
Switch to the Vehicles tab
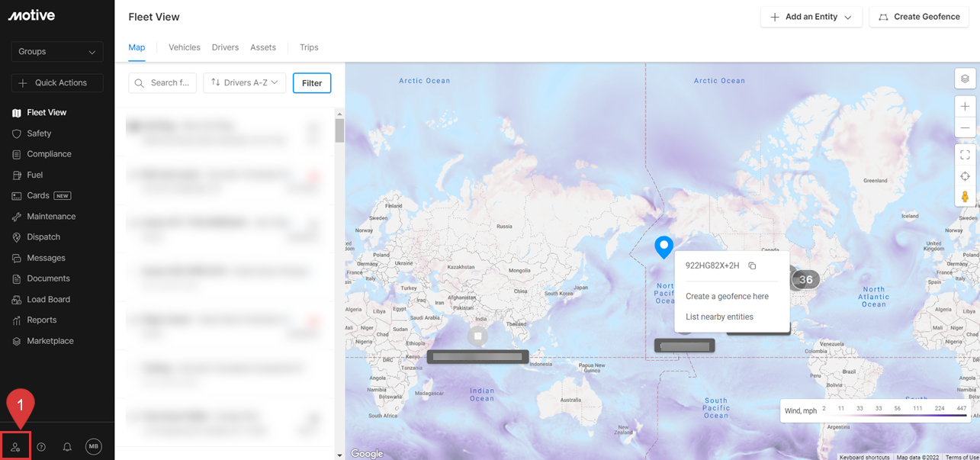click(x=185, y=47)
